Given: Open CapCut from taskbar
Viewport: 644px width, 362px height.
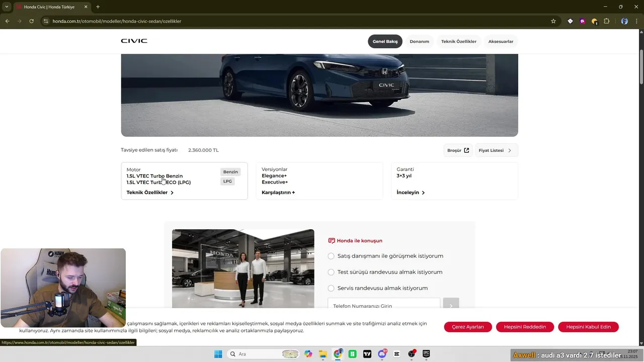Looking at the screenshot, I should click(396, 354).
